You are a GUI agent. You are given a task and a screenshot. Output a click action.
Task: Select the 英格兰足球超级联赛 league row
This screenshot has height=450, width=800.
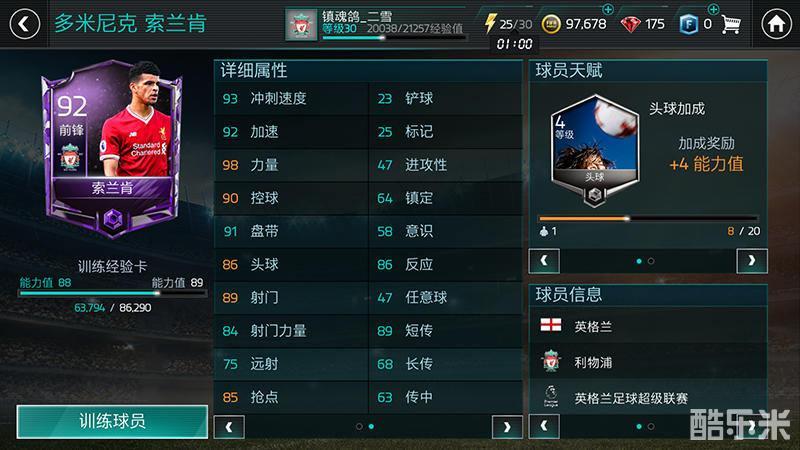(648, 397)
